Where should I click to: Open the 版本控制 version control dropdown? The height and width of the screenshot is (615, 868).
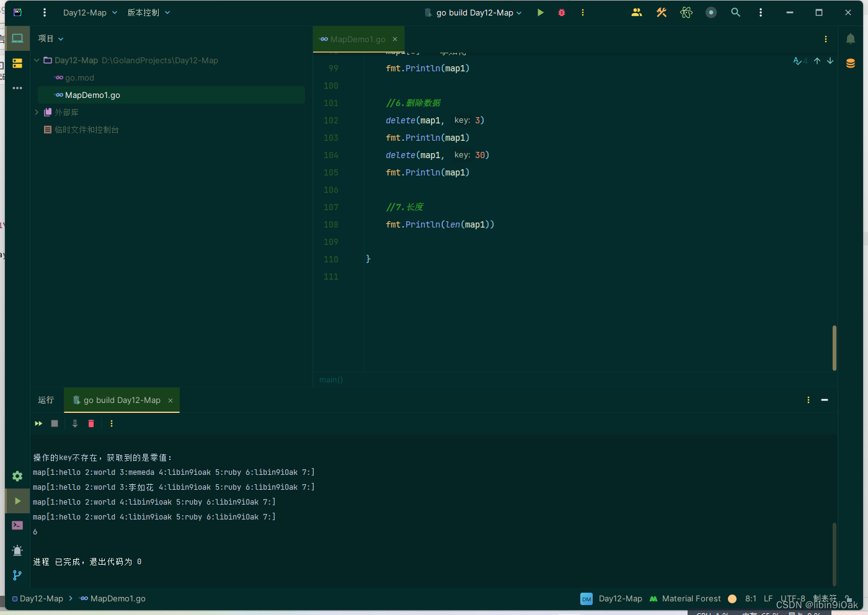[149, 12]
